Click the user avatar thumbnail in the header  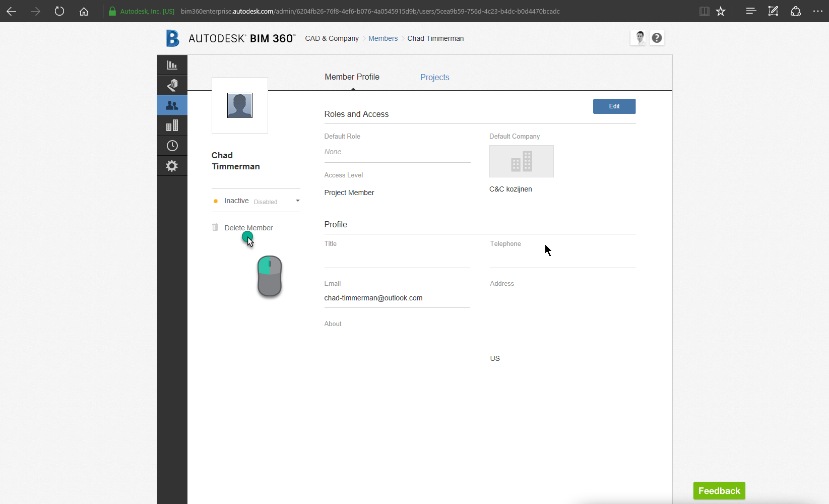(x=639, y=37)
